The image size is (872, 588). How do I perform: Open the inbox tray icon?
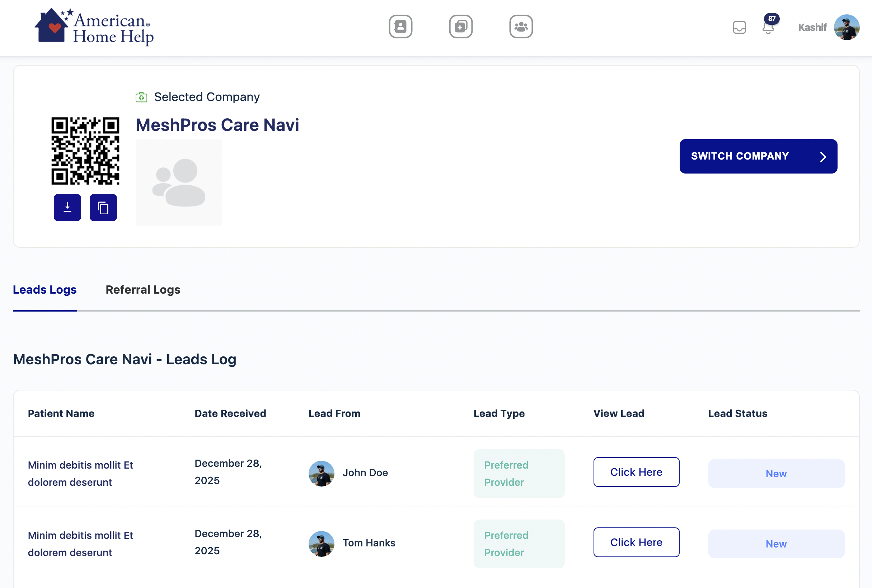739,27
